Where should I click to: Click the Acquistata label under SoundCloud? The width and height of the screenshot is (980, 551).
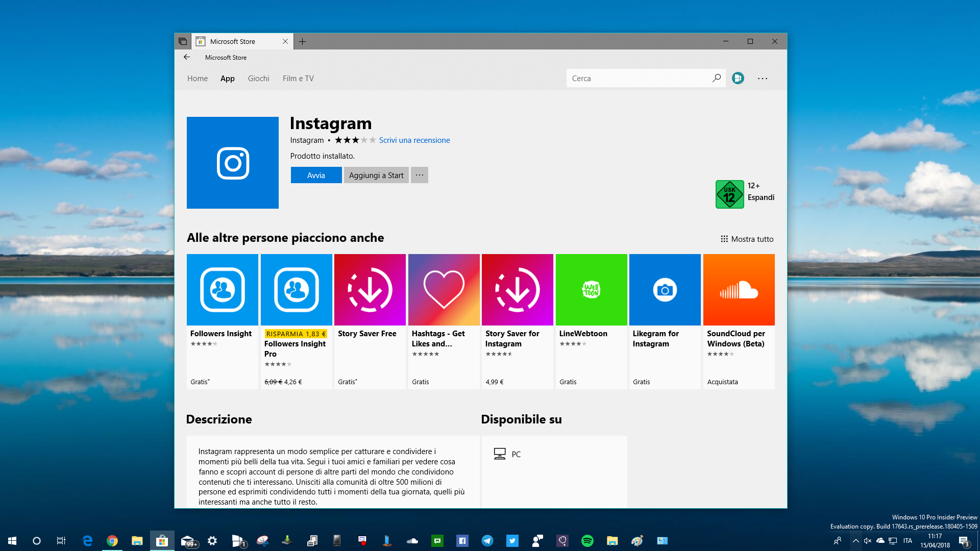point(722,382)
